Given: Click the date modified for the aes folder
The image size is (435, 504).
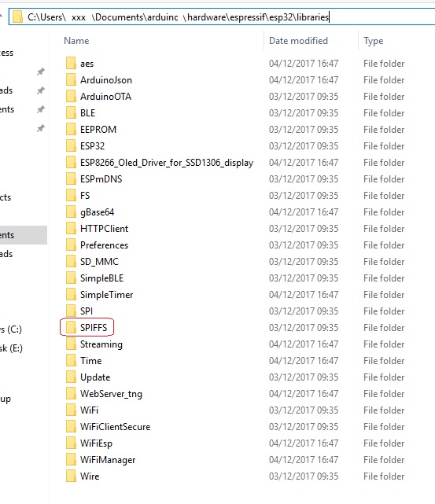Looking at the screenshot, I should pyautogui.click(x=304, y=64).
